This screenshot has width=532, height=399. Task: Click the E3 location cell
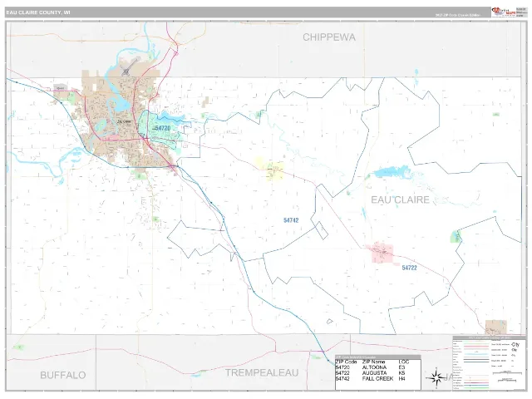(402, 367)
